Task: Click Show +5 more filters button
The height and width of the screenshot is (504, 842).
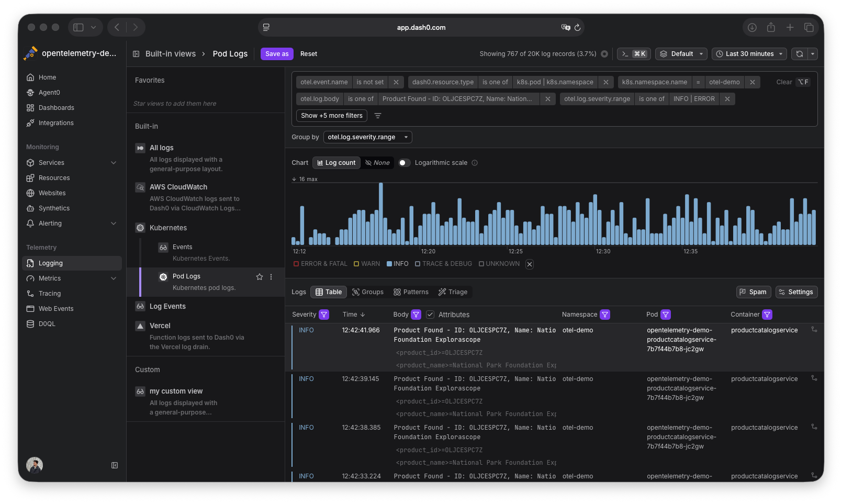Action: [331, 116]
